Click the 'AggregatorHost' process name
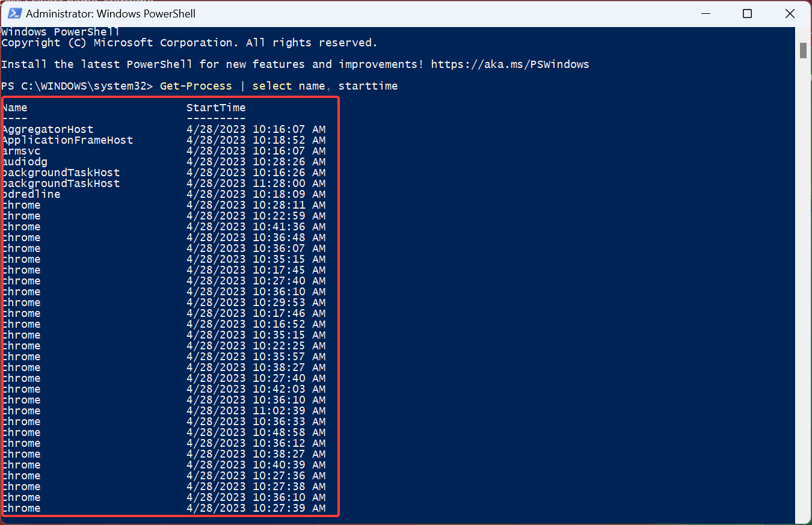The image size is (812, 525). [48, 129]
